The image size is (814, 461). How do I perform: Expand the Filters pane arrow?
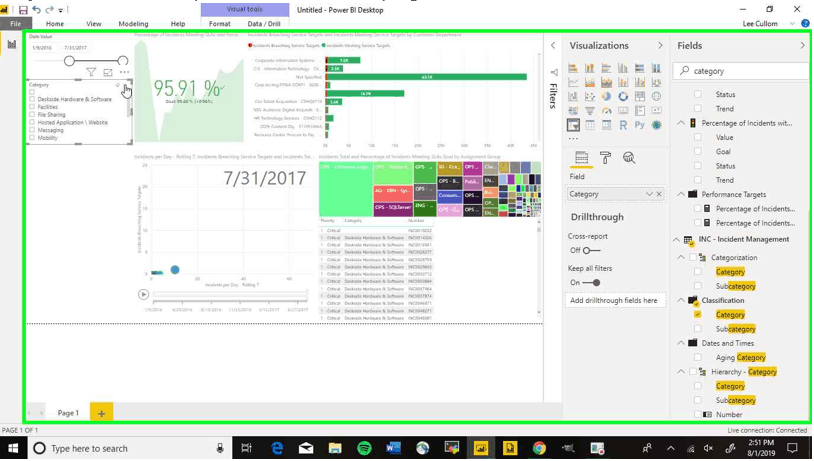pyautogui.click(x=553, y=46)
